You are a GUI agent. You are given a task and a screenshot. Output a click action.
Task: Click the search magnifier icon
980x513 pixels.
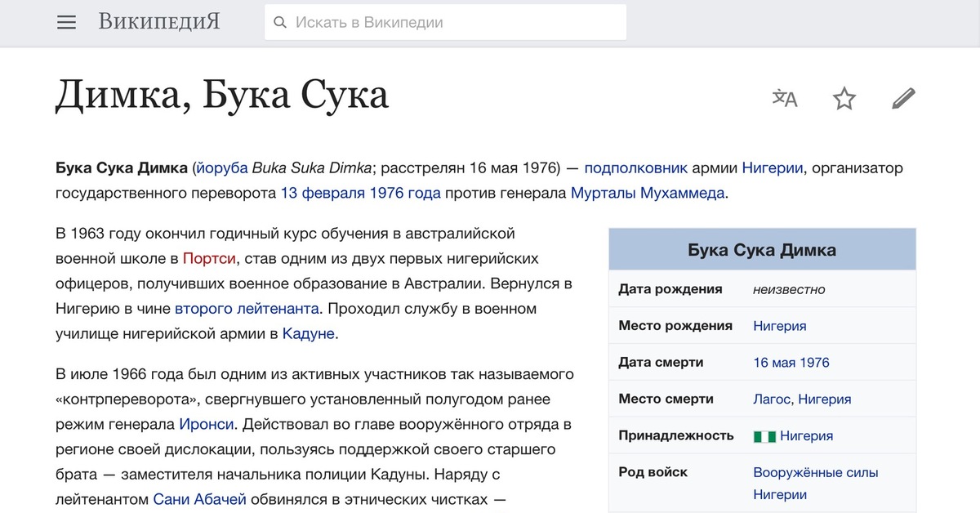point(280,23)
